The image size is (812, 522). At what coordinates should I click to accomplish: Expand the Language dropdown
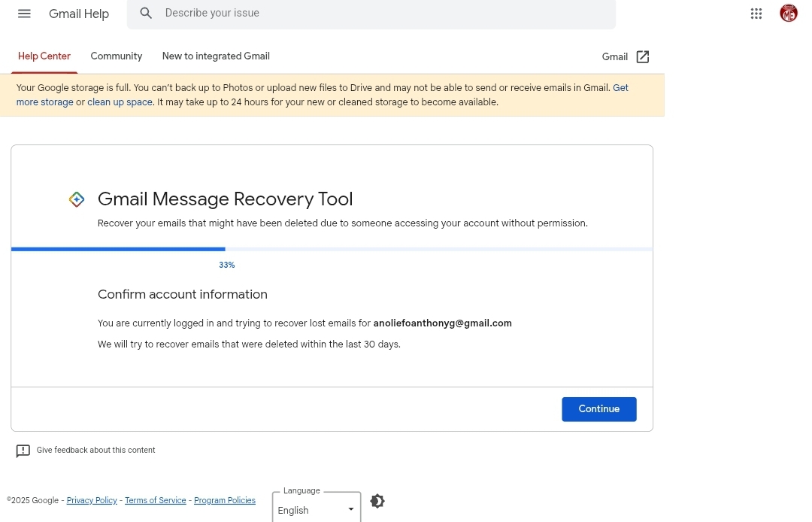[317, 509]
